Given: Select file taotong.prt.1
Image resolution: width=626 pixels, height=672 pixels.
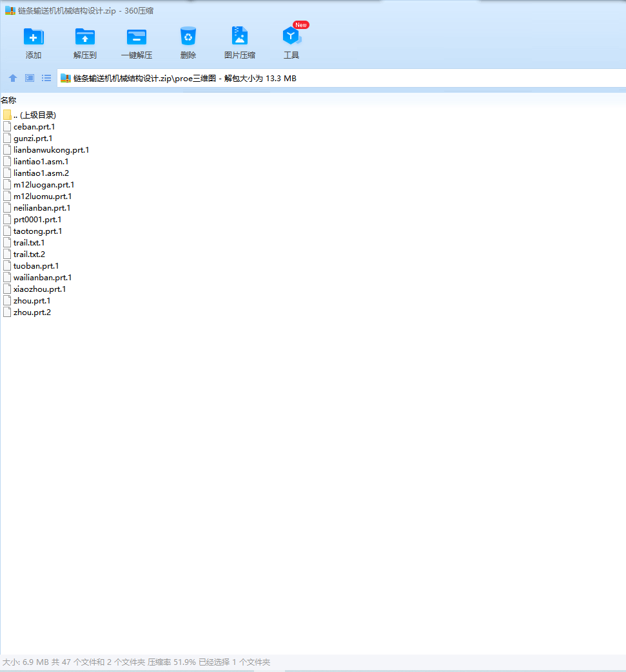Looking at the screenshot, I should click(38, 231).
